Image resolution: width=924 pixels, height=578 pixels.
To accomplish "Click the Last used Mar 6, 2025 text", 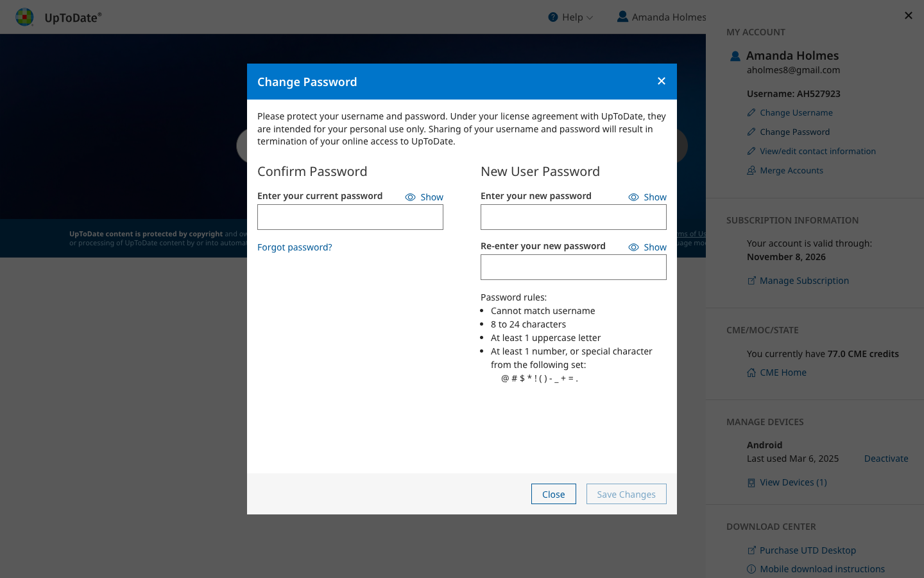I will point(792,459).
